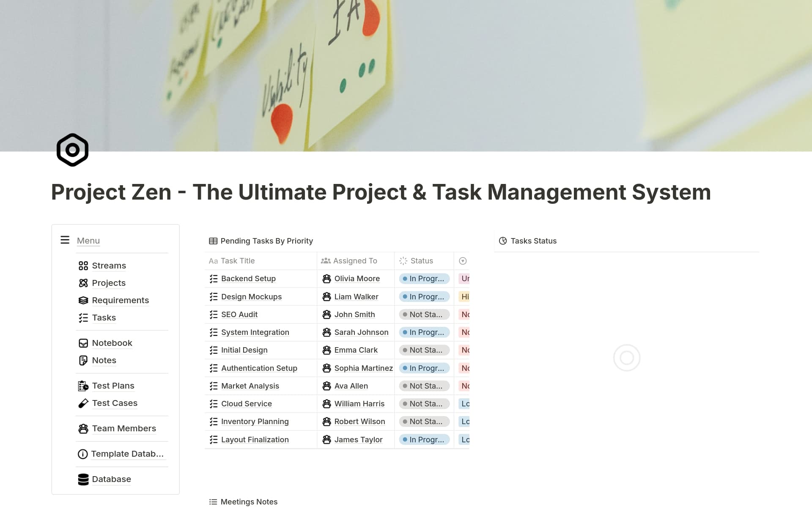Change Not Started status on SEO Audit

coord(424,314)
